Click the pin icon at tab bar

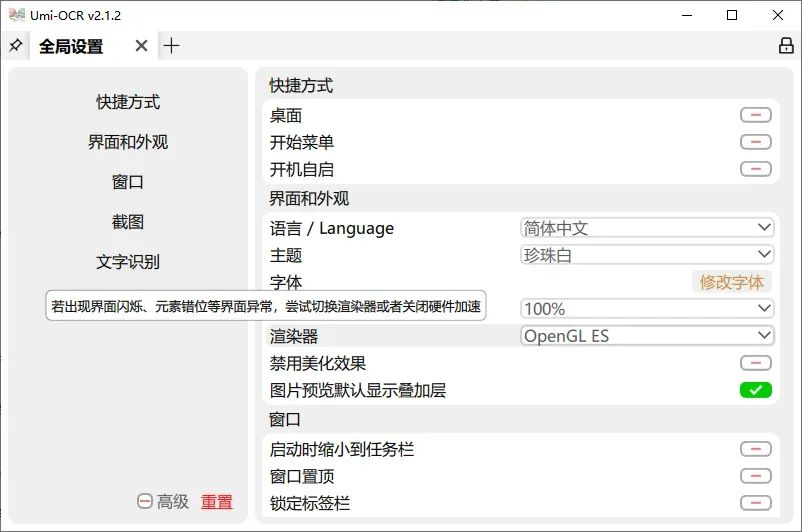pos(15,46)
